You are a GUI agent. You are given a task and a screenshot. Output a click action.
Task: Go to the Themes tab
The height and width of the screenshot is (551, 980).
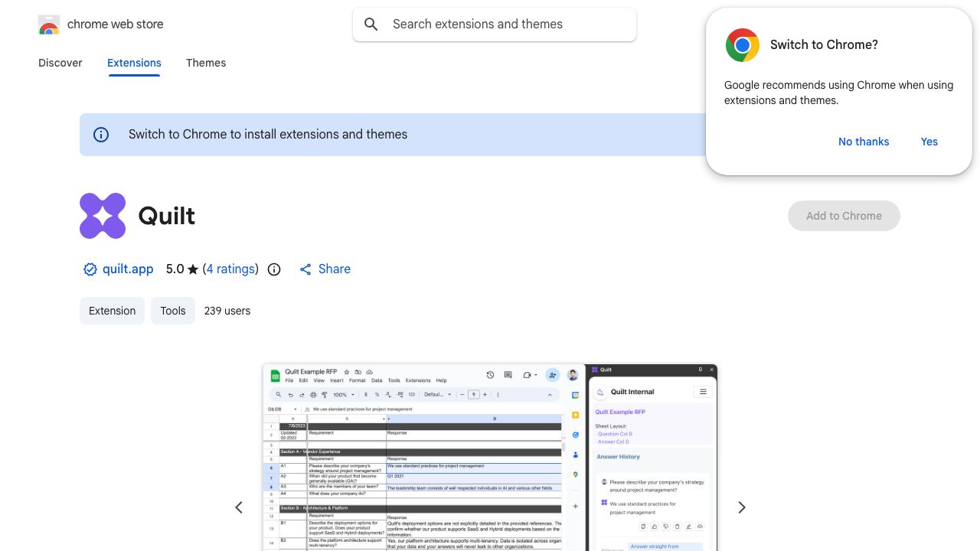(206, 63)
